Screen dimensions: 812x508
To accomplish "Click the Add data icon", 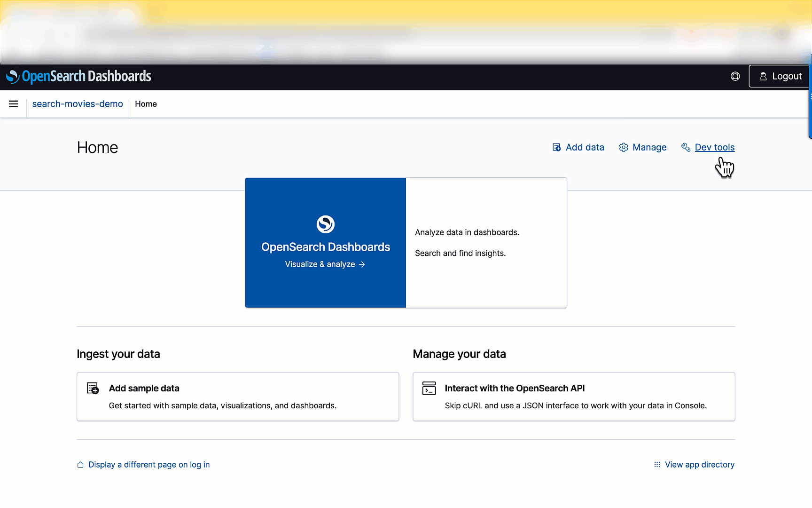I will click(x=557, y=147).
